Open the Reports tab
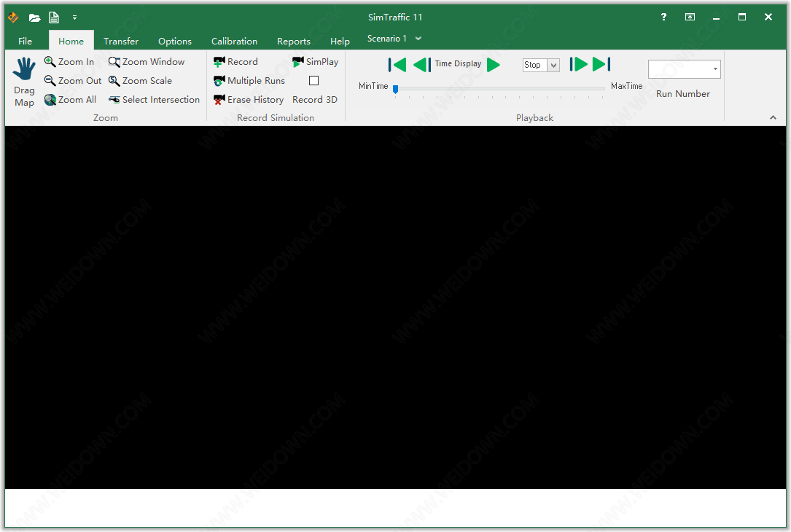 pos(294,42)
